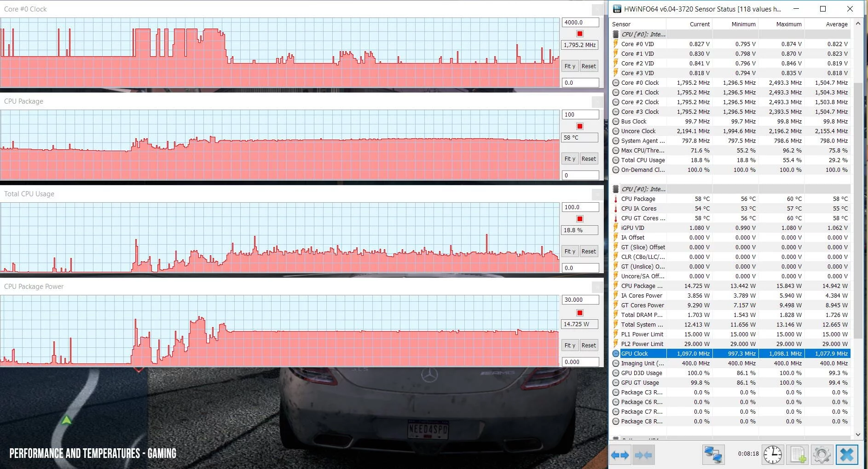
Task: Click the lightning icon beside GT Cores Power
Action: [616, 305]
